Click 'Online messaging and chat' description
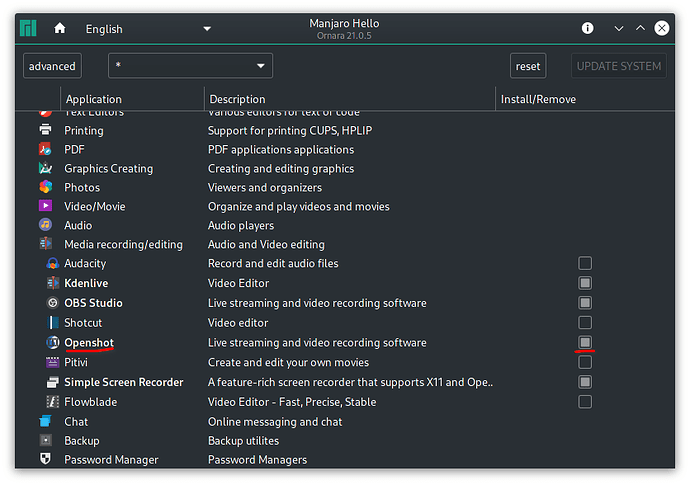Viewport: 690px width, 485px height. tap(275, 422)
